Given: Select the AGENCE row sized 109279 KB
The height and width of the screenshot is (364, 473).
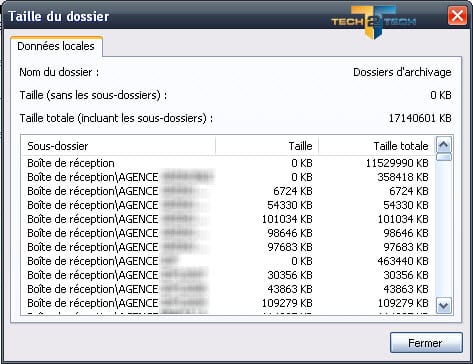Looking at the screenshot, I should (x=228, y=303).
